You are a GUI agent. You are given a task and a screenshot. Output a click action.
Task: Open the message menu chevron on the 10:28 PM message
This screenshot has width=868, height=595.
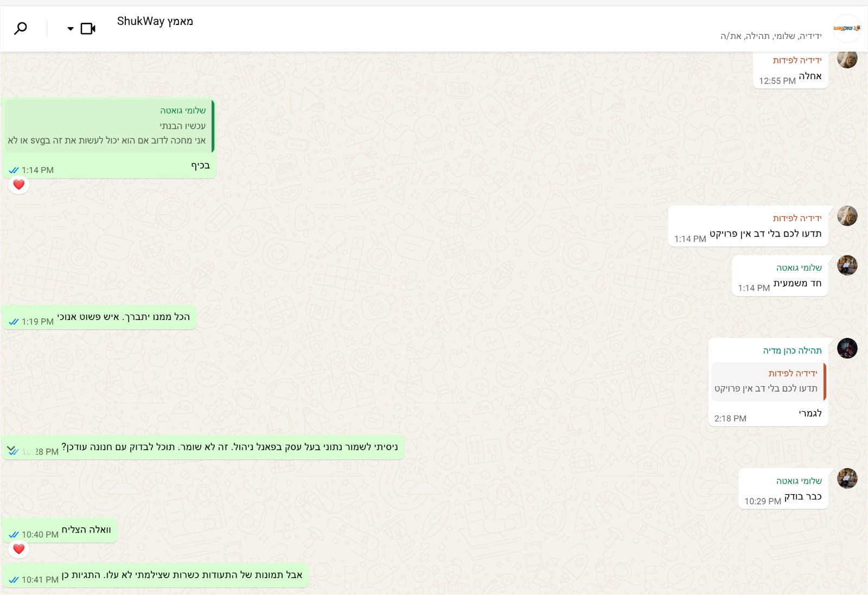pos(11,449)
